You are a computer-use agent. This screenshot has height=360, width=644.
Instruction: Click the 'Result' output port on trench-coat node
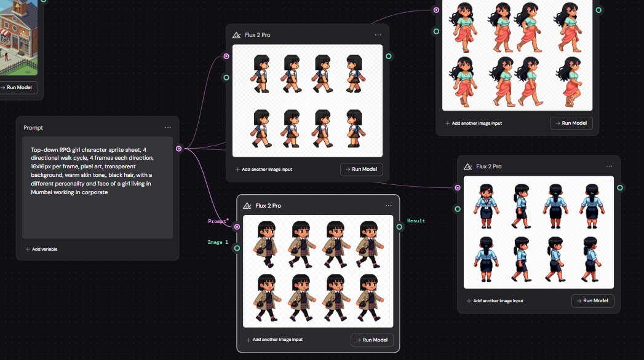[399, 227]
